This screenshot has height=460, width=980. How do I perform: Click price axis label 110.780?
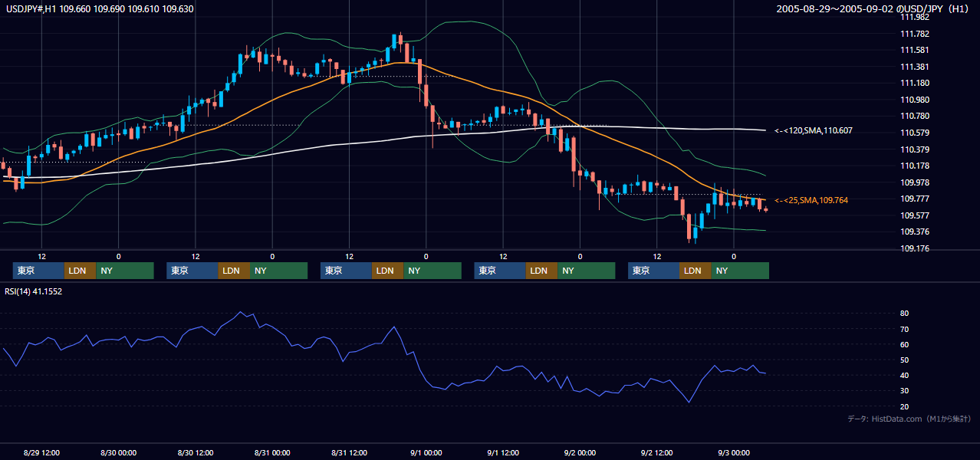click(914, 116)
